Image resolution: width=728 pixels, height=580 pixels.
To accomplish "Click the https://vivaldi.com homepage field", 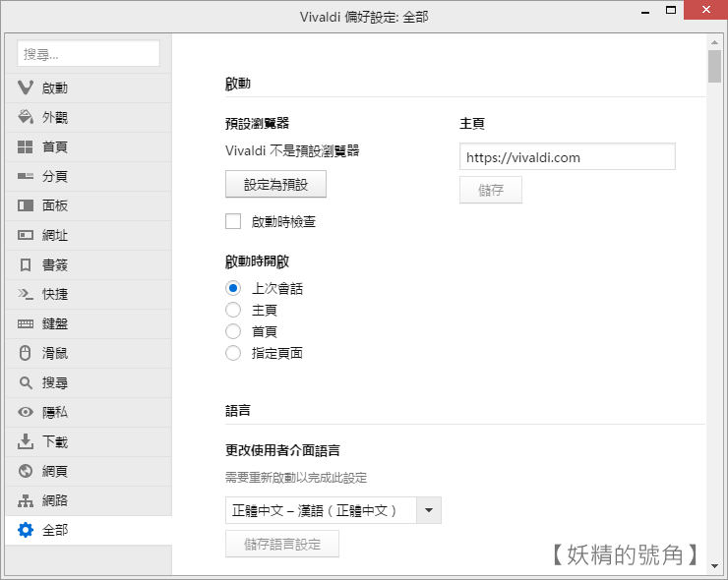I will click(568, 156).
